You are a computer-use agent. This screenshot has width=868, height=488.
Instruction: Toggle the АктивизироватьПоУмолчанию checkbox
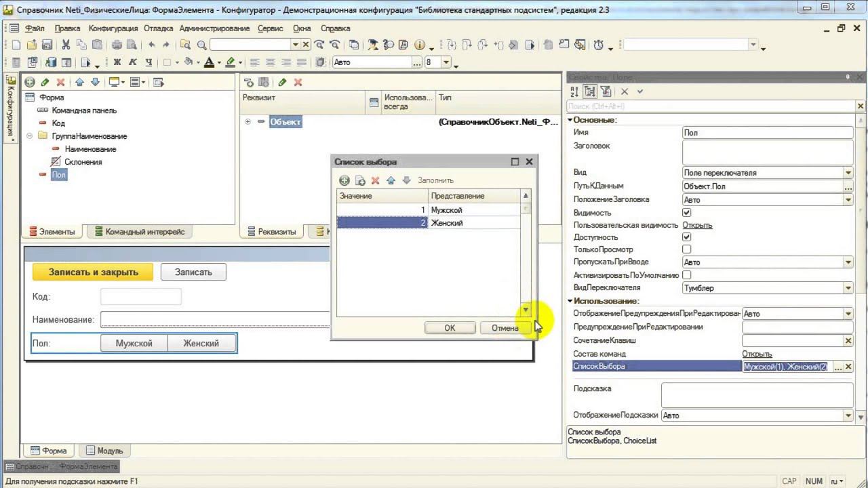(x=686, y=275)
